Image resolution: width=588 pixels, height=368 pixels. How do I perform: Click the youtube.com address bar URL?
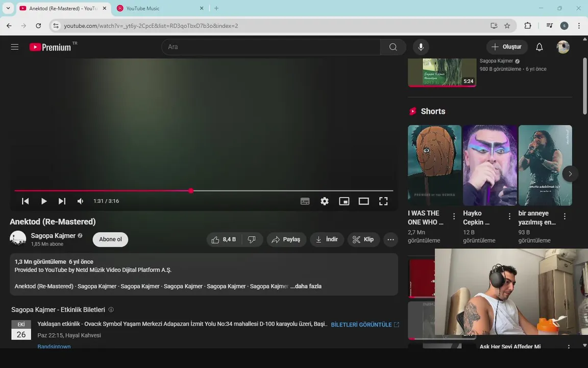tap(151, 26)
